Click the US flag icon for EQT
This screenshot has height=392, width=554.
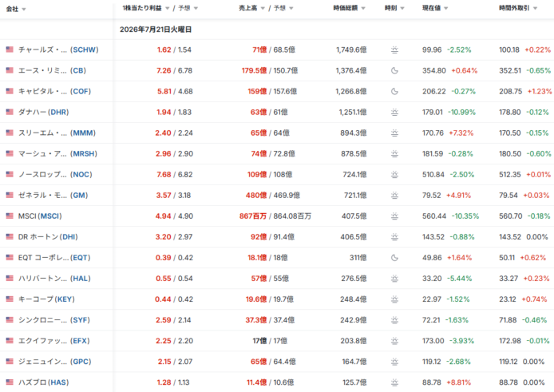pos(10,258)
